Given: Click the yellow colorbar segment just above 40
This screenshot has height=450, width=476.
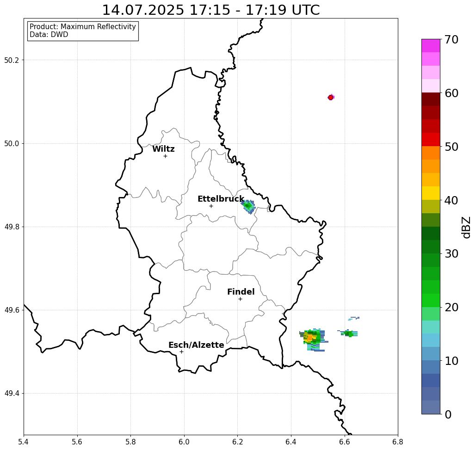Looking at the screenshot, I should 431,193.
